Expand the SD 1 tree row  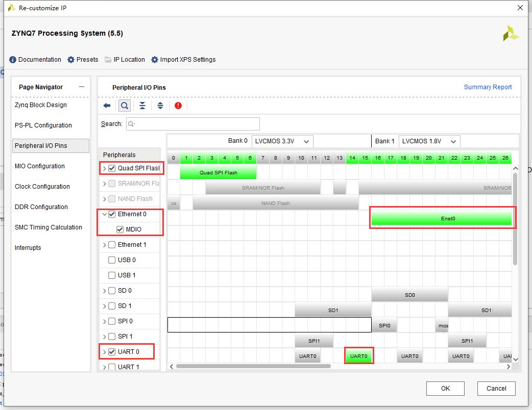tap(105, 306)
